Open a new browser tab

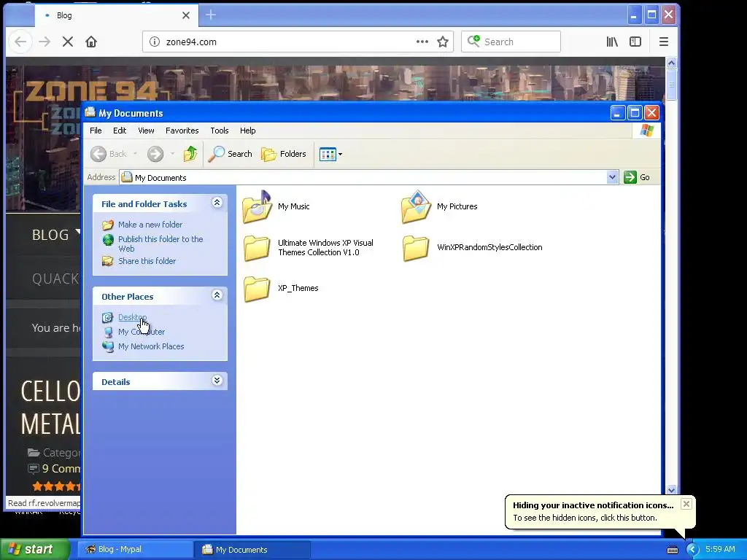coord(211,15)
